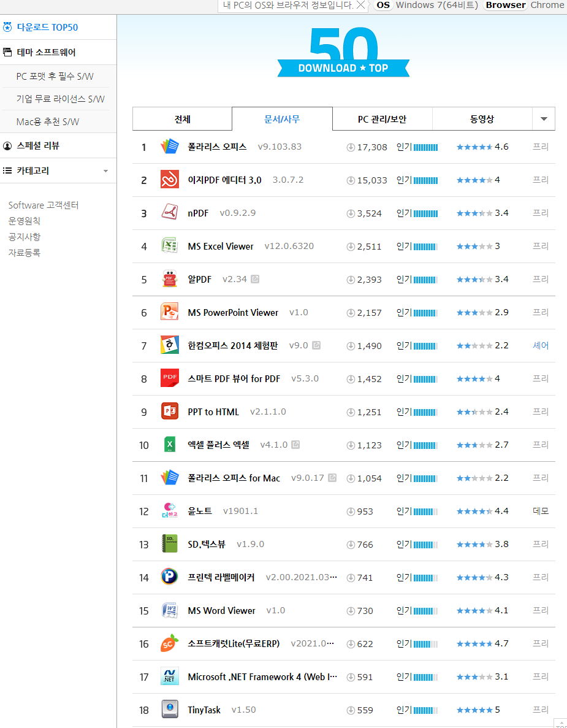This screenshot has height=728, width=567.
Task: Expand the 카테고리 sidebar arrow
Action: pyautogui.click(x=106, y=171)
